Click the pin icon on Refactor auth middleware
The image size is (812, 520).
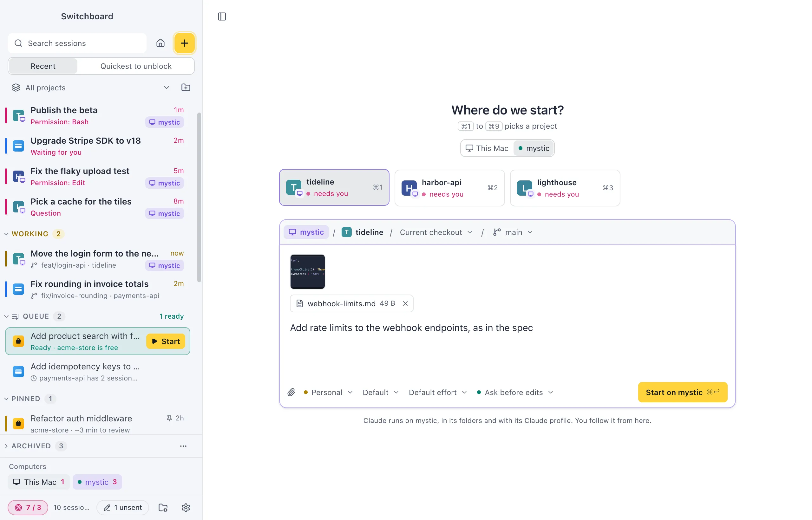pos(169,418)
